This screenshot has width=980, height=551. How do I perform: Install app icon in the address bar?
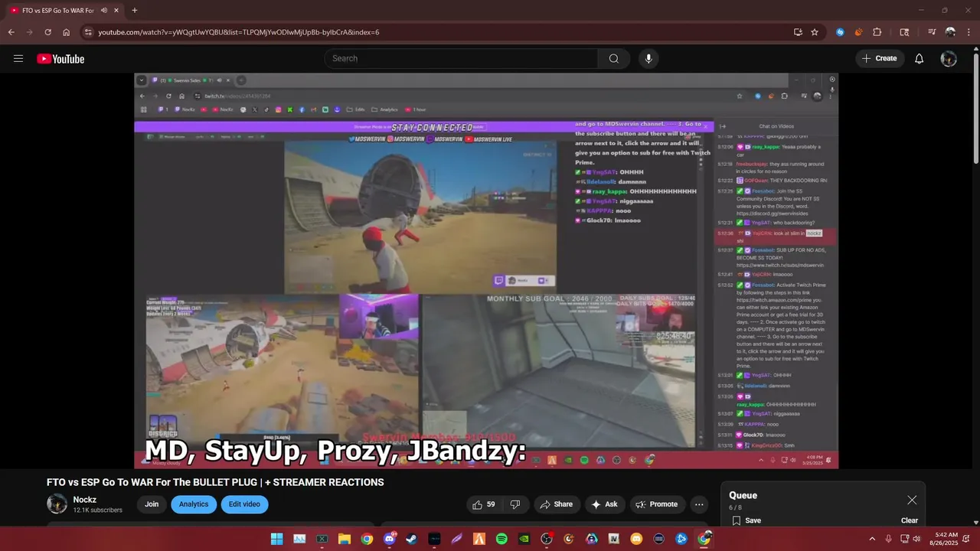tap(798, 32)
